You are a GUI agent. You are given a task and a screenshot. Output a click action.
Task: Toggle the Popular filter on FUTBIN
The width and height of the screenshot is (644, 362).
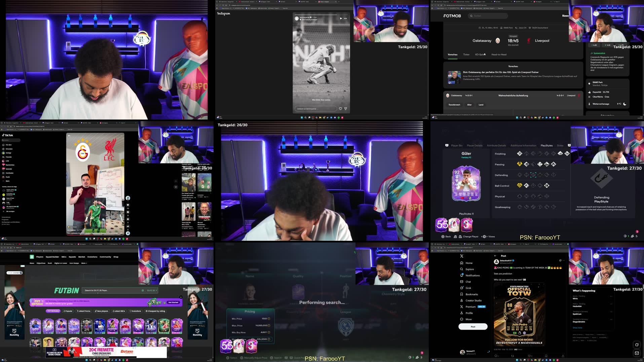tap(68, 311)
